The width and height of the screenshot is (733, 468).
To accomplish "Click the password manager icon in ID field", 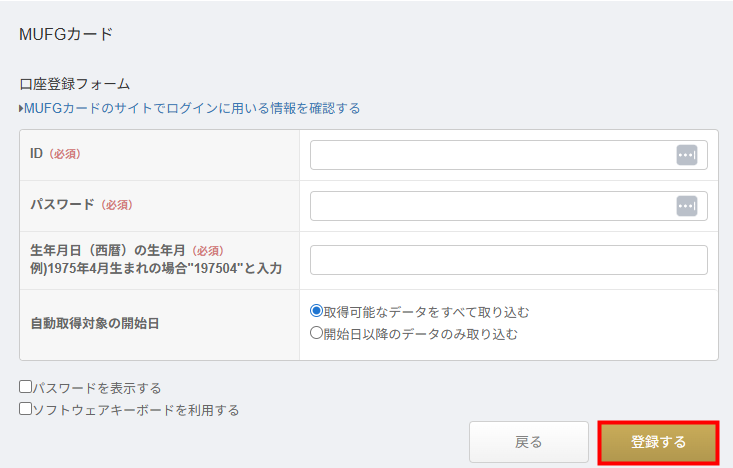I will pos(686,155).
